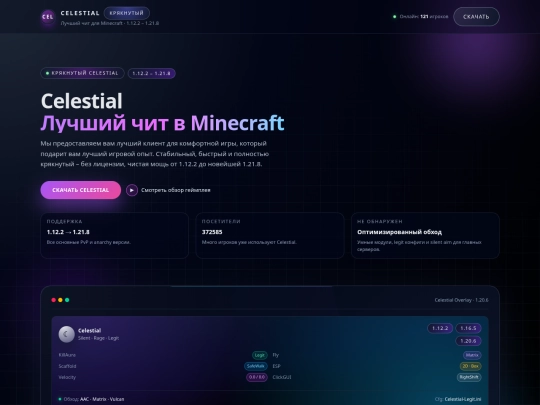The image size is (540, 405).
Task: Click the red window dot in overlay
Action: pos(53,300)
